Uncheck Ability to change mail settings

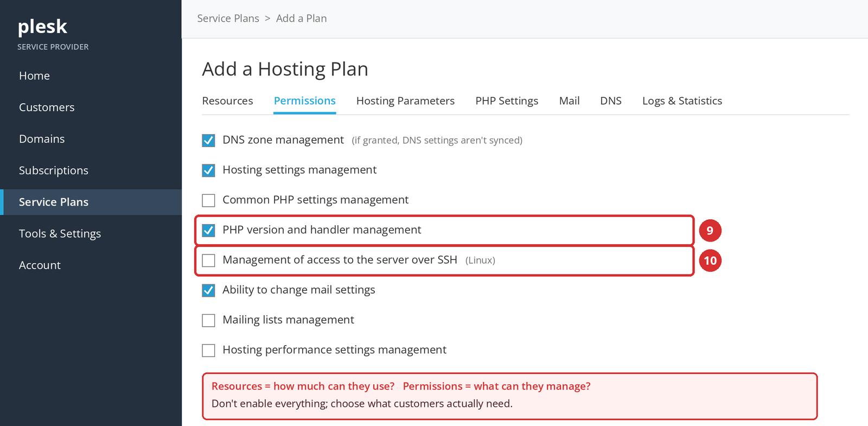pos(208,290)
